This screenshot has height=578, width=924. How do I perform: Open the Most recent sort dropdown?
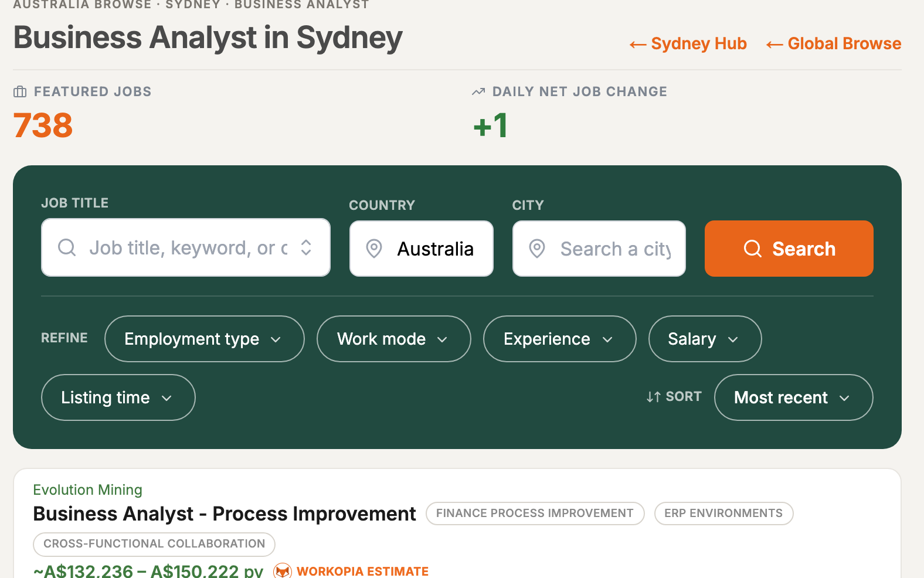click(x=794, y=397)
